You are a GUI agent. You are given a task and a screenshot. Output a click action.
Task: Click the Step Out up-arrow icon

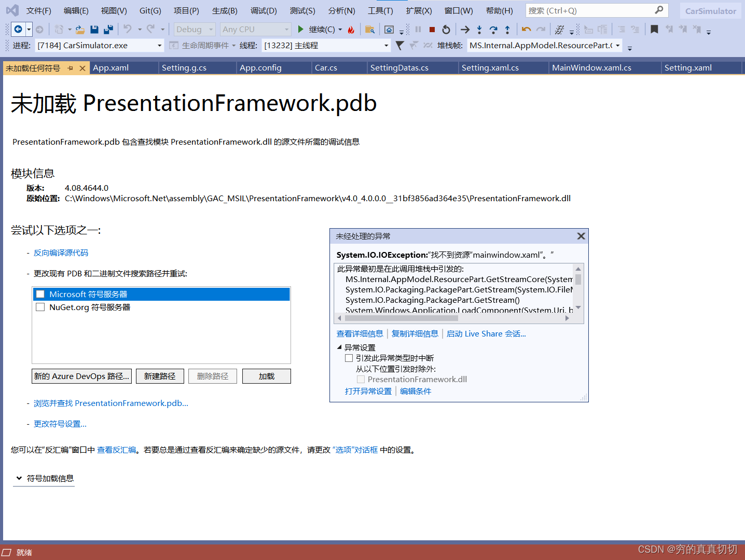point(507,29)
